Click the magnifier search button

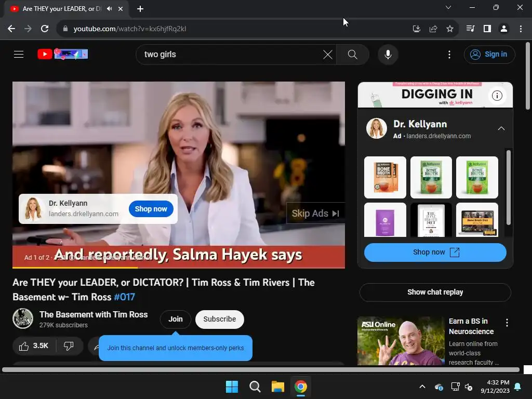353,54
